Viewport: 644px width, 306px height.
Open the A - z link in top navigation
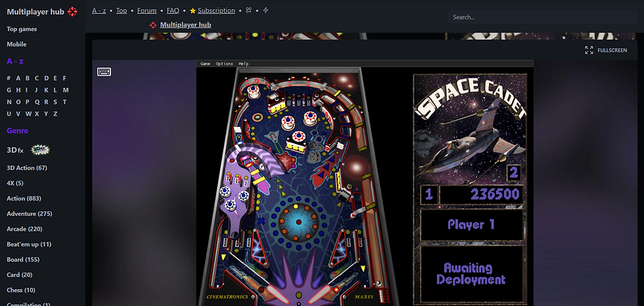click(99, 11)
